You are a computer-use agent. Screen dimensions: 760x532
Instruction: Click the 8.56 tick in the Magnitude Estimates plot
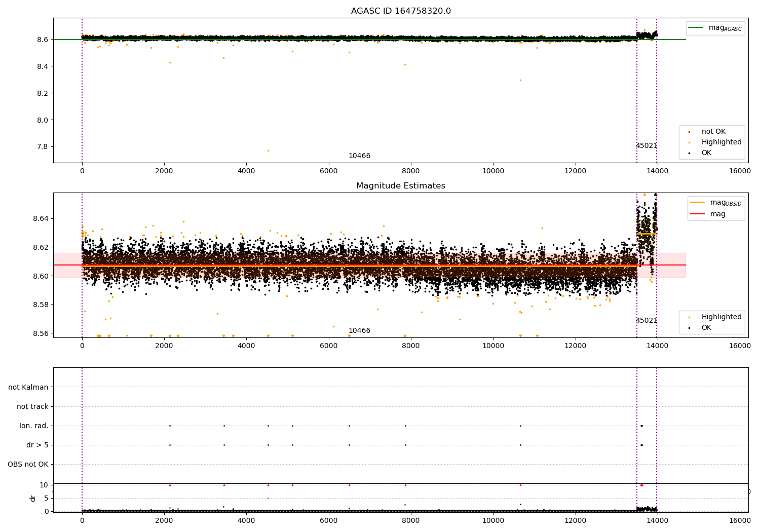click(40, 333)
